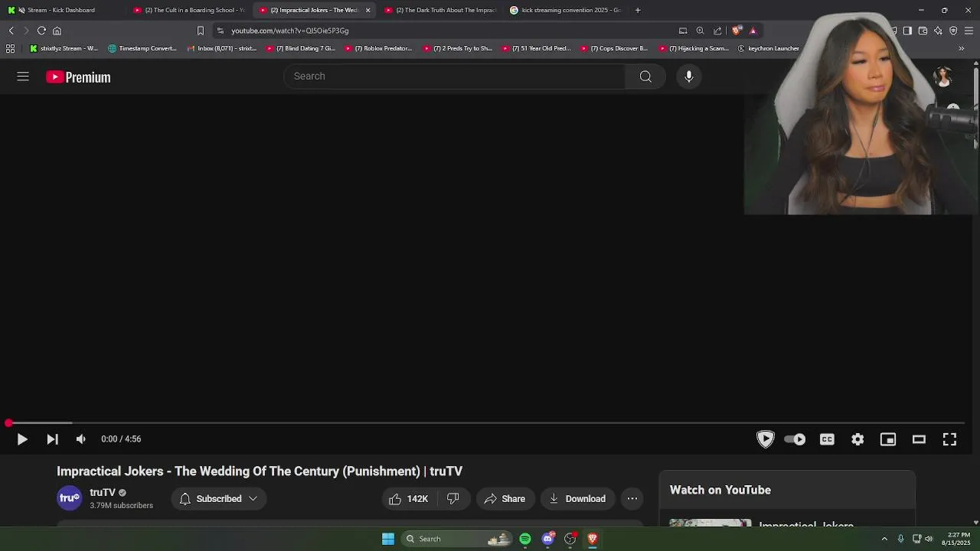The height and width of the screenshot is (551, 980).
Task: Click the Windows taskbar Search box
Action: pos(458,539)
